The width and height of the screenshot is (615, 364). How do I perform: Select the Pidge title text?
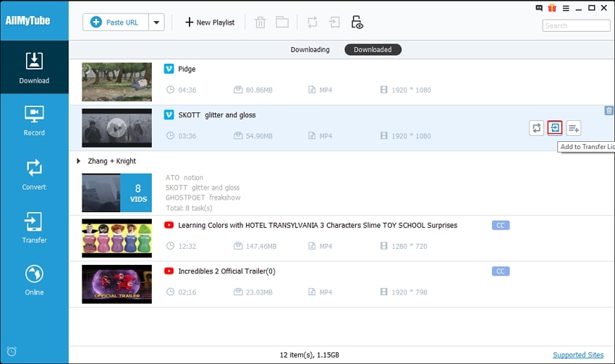coord(187,69)
